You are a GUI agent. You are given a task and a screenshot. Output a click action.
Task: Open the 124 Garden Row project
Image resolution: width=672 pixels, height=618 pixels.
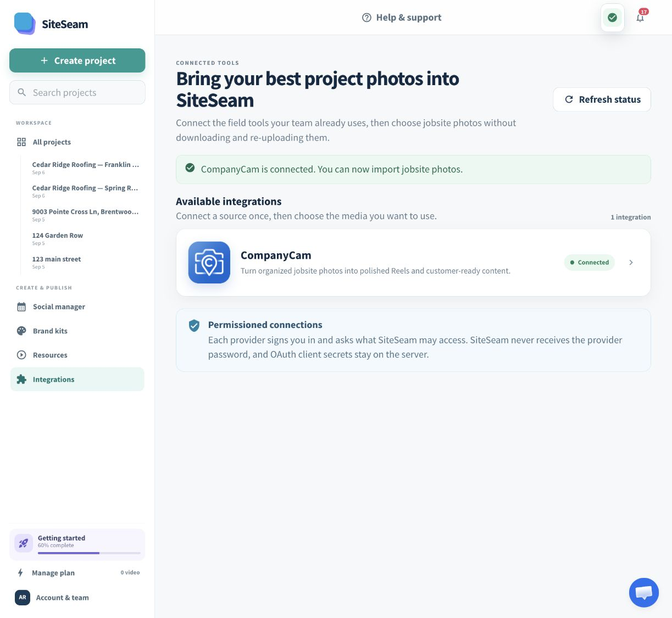pyautogui.click(x=85, y=238)
